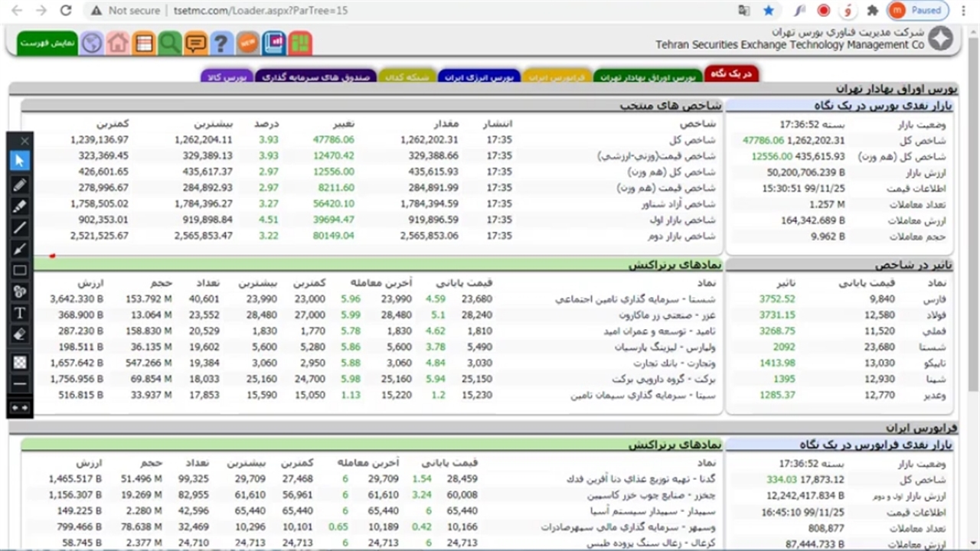Choose the straight line tool
Viewport: 980px width, 551px height.
(x=20, y=227)
